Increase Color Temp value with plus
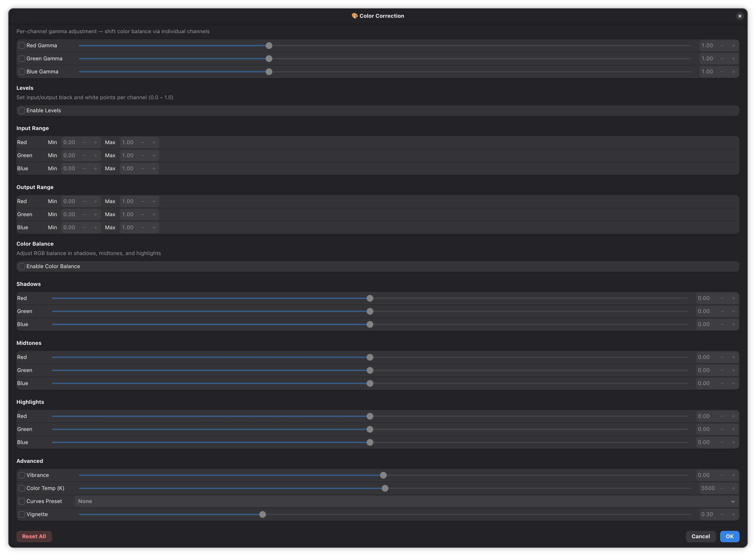Screen dimensions: 756x556 pyautogui.click(x=733, y=488)
